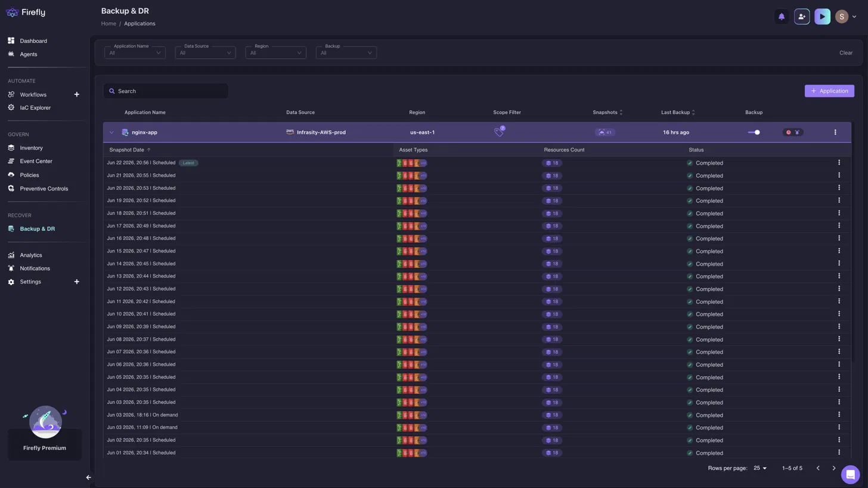This screenshot has width=868, height=488.
Task: Sort by the Snapshots column header
Action: point(607,112)
